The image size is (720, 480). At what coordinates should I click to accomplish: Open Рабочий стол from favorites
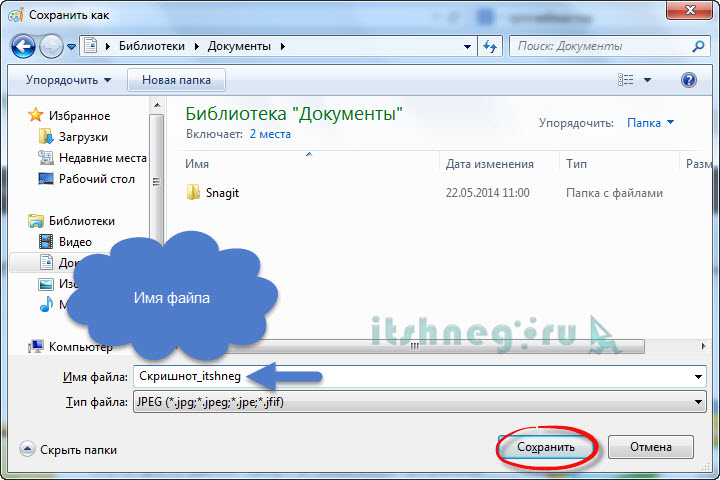(x=95, y=179)
